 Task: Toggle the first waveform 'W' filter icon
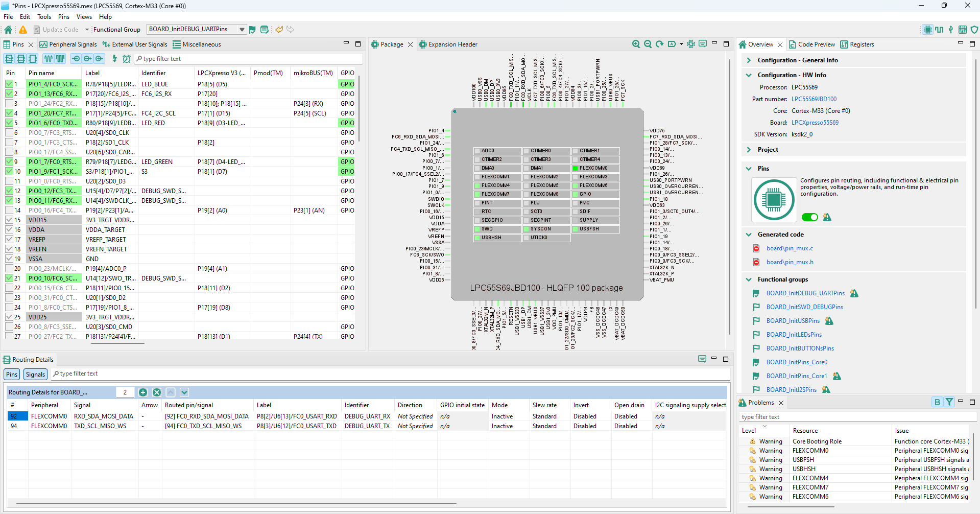coord(49,59)
